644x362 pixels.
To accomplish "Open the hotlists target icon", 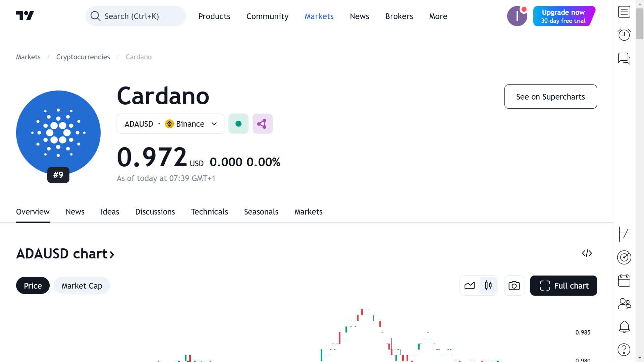I will click(x=624, y=257).
